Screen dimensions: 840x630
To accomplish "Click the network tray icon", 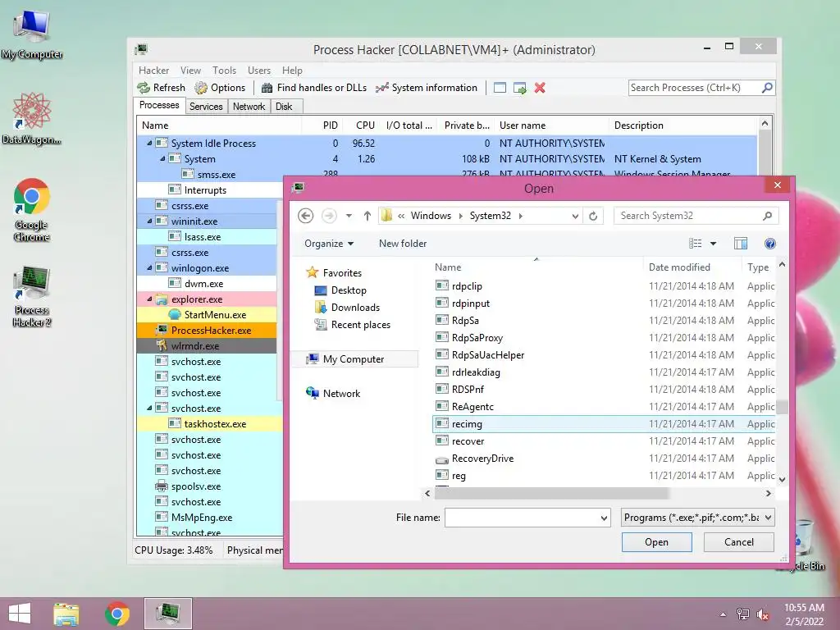I will click(x=742, y=614).
